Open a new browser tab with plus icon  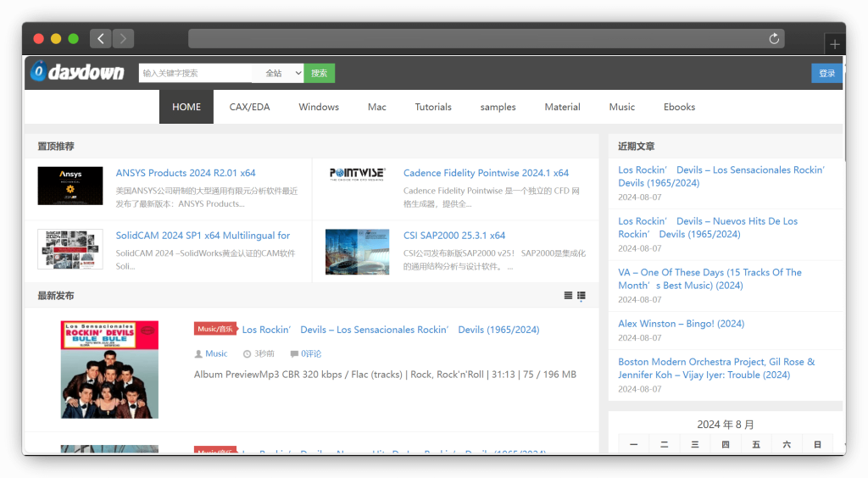[835, 45]
